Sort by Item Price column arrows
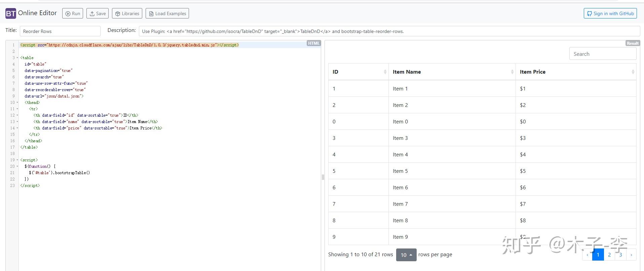 (633, 72)
